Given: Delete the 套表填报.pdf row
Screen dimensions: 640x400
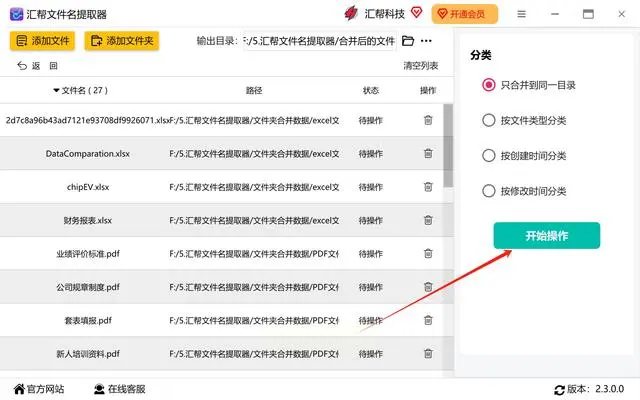Looking at the screenshot, I should coord(428,320).
